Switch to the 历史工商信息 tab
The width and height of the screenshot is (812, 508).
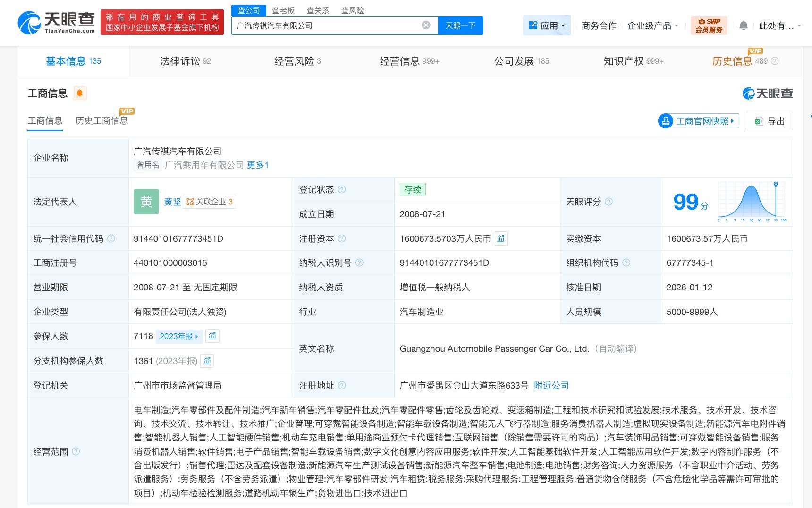pyautogui.click(x=101, y=120)
